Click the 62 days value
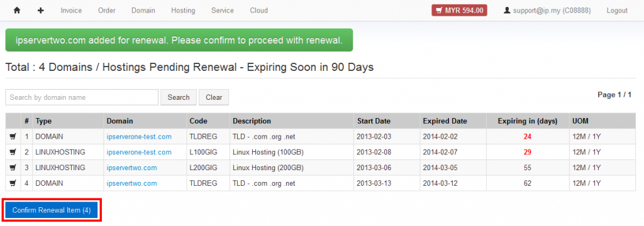 (x=528, y=183)
